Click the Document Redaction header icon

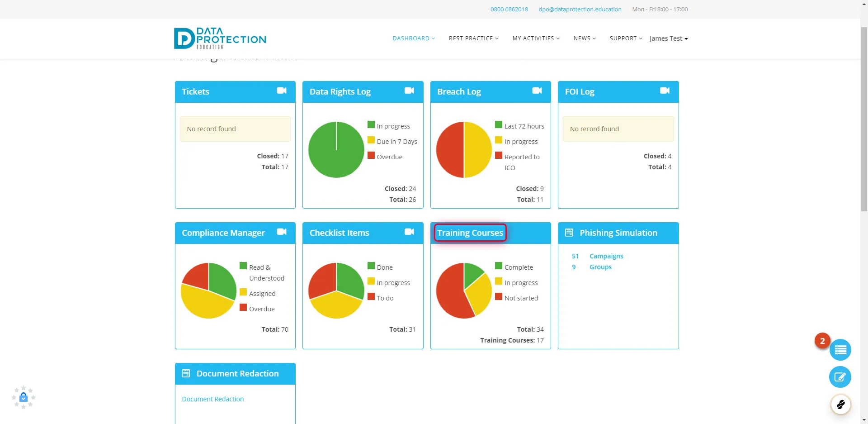point(186,373)
